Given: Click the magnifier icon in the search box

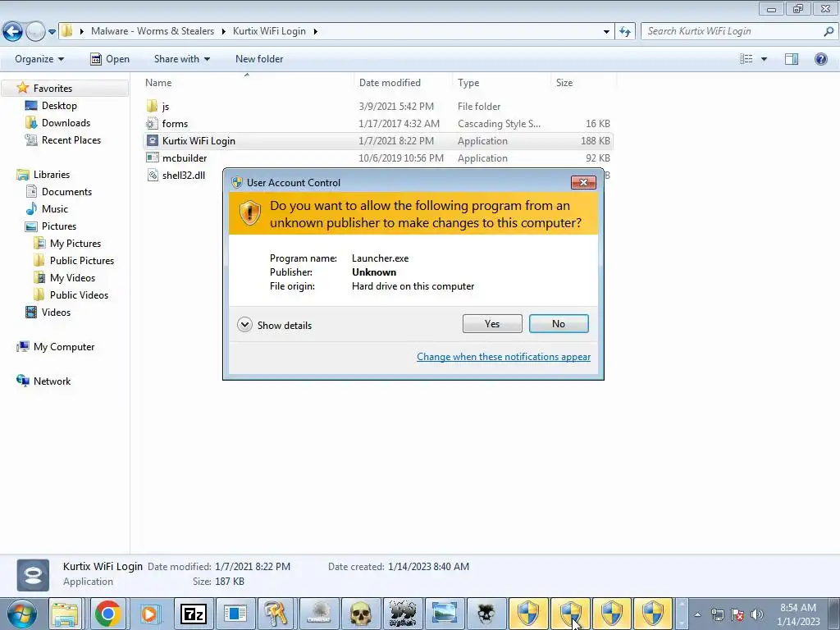Looking at the screenshot, I should pos(829,32).
